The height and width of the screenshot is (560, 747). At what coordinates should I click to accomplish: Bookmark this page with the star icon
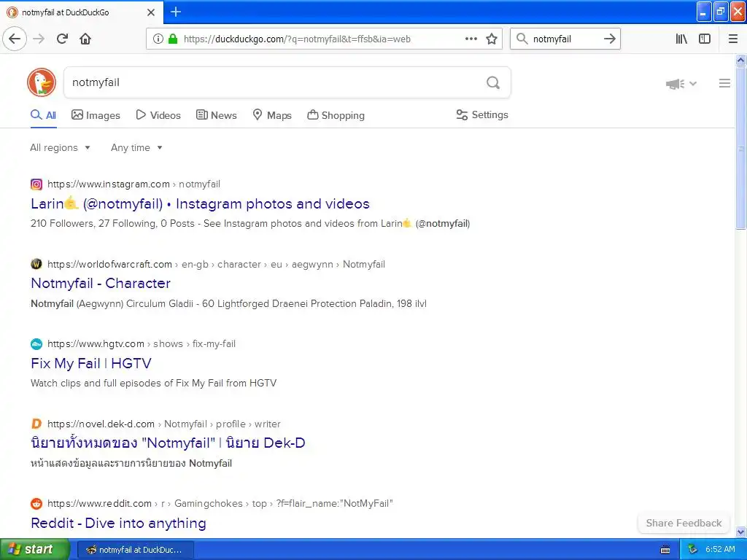pos(492,39)
